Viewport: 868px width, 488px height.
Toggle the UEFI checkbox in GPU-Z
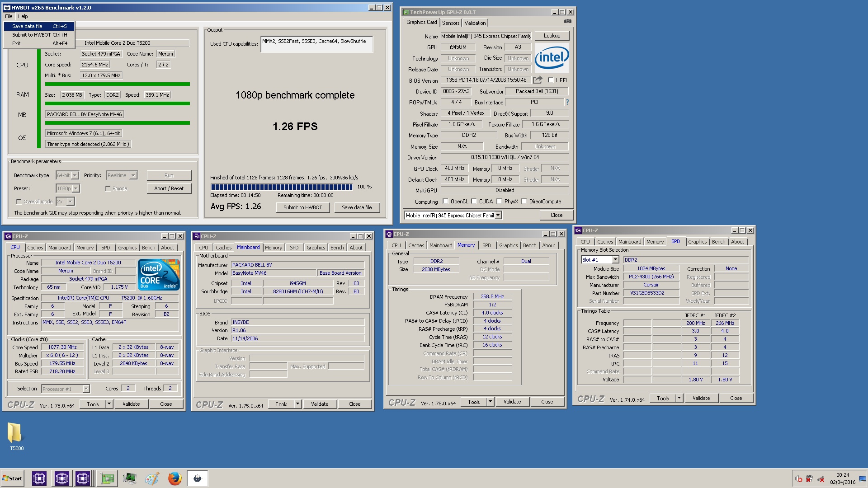551,80
